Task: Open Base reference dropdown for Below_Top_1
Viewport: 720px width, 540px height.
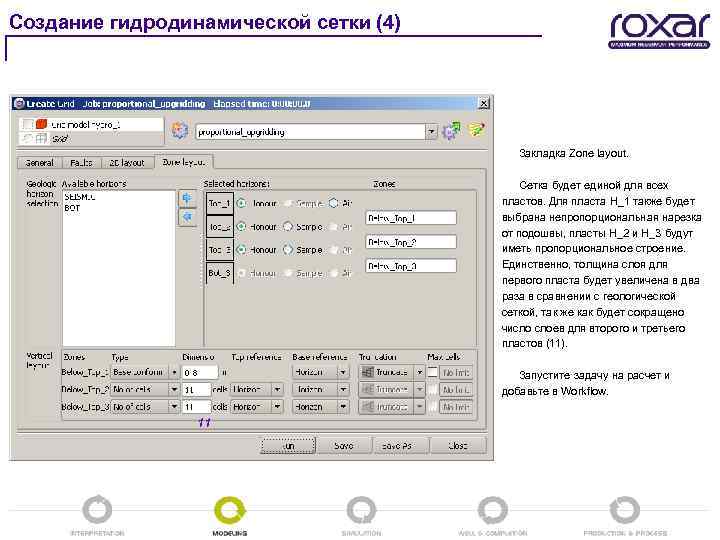Action: click(x=343, y=372)
